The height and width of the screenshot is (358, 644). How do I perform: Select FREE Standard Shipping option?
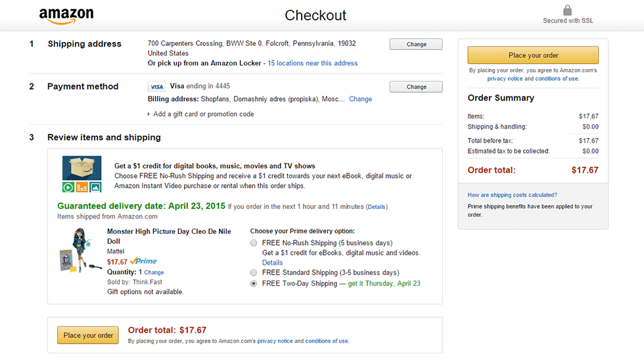[254, 273]
